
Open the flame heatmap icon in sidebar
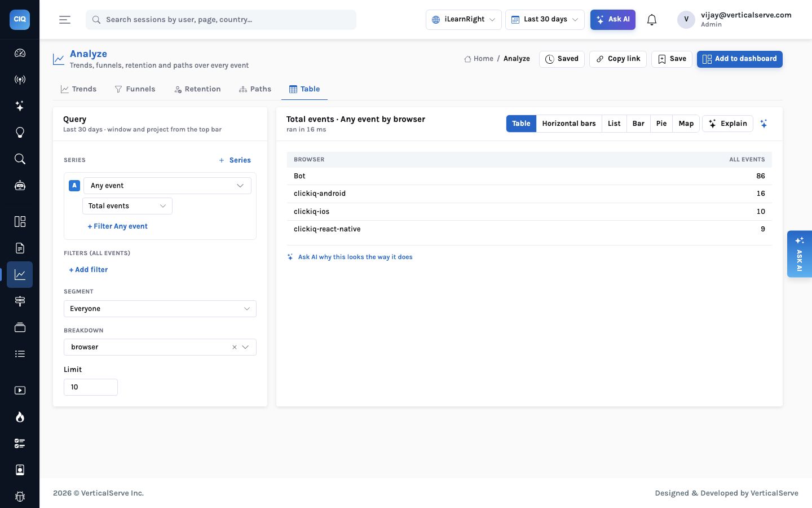click(x=20, y=417)
